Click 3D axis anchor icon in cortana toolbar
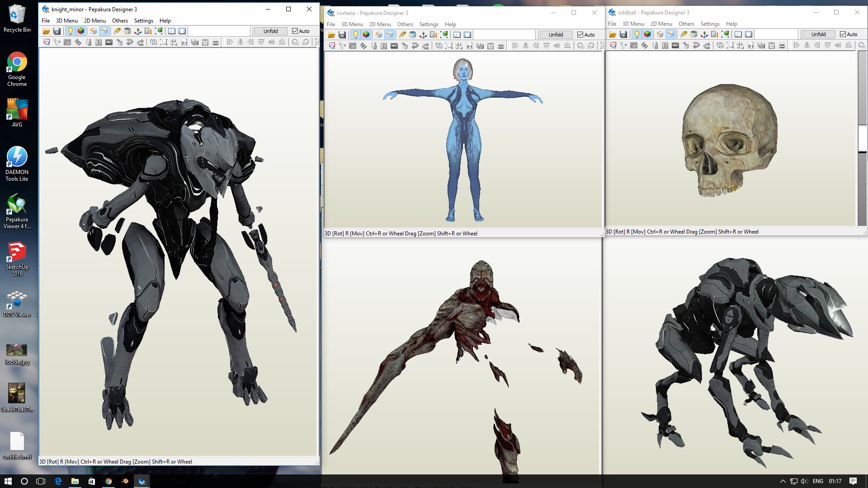 [423, 35]
